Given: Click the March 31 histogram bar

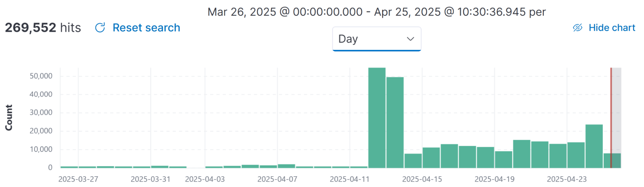Looking at the screenshot, I should (160, 167).
